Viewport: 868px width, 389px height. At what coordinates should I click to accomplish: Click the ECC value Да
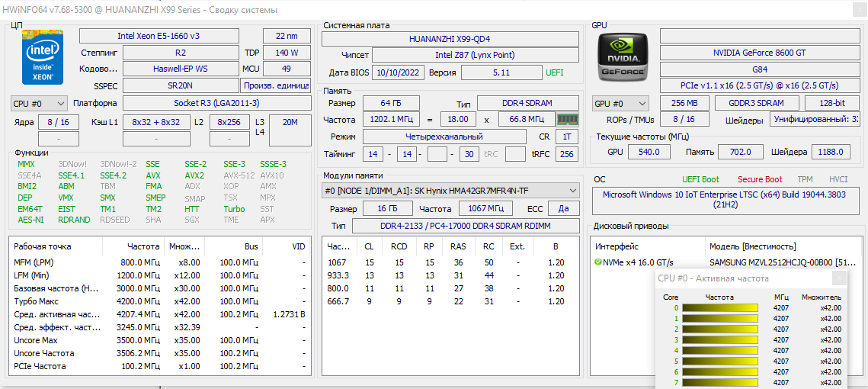[x=564, y=208]
